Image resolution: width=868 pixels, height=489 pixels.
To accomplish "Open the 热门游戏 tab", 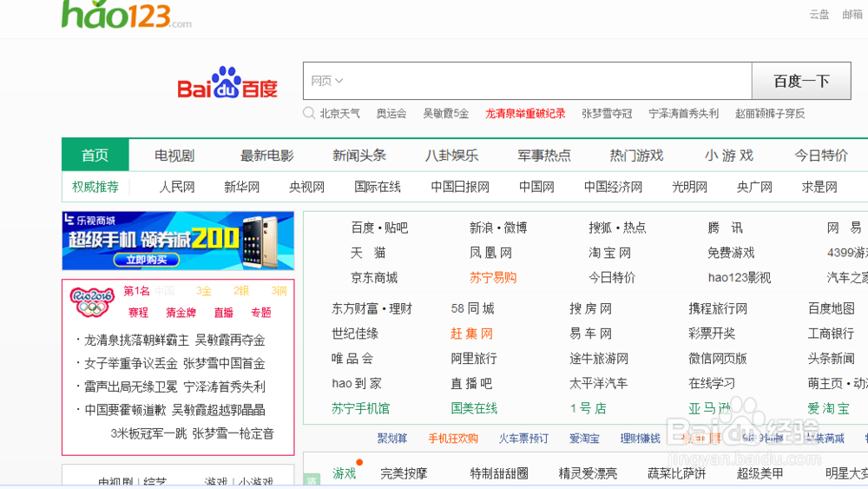I will point(636,155).
